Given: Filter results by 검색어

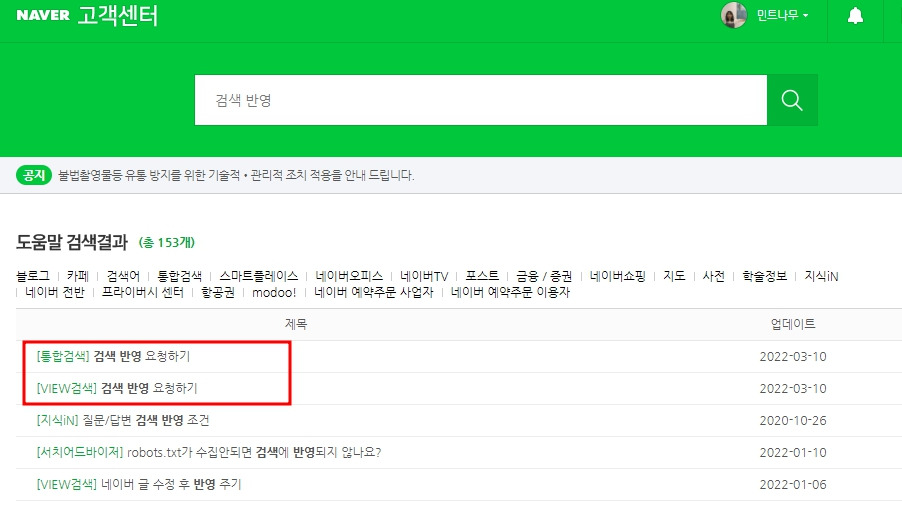Looking at the screenshot, I should [x=123, y=276].
